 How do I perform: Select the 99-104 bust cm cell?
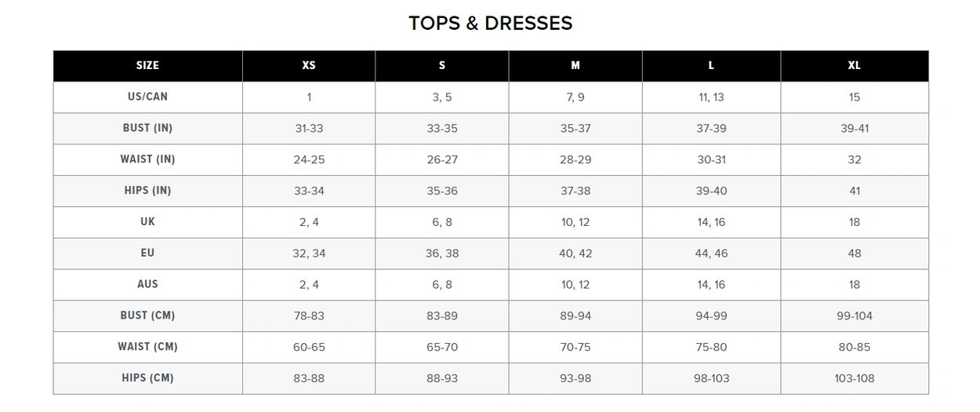[855, 315]
